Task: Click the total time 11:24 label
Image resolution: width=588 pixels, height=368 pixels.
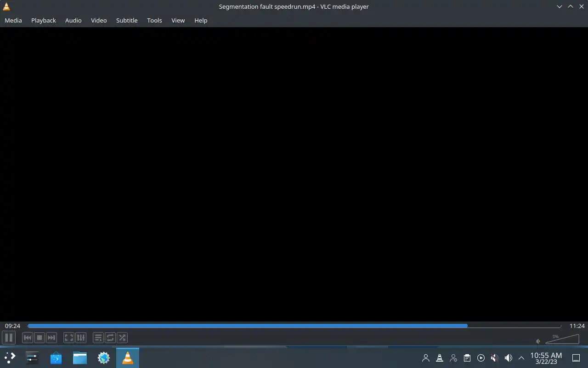Action: click(x=577, y=326)
